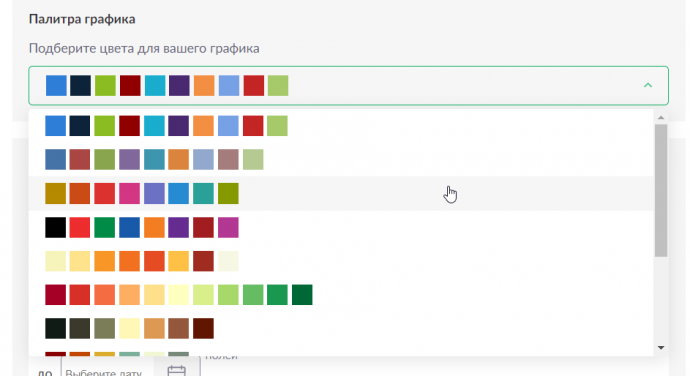Pick the hovered palette starting with mustard
The width and height of the screenshot is (690, 376).
pyautogui.click(x=341, y=193)
